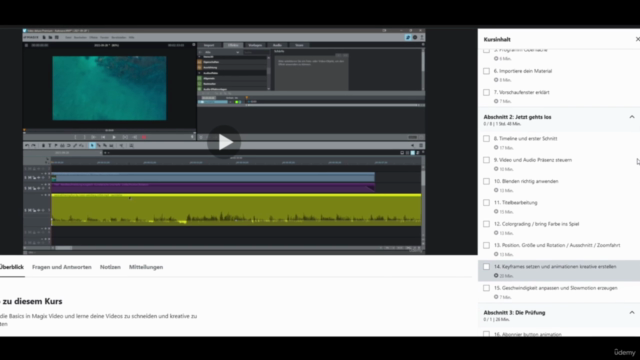Check the box for lecture 6 Importiere dein Material
The width and height of the screenshot is (640, 360).
486,71
